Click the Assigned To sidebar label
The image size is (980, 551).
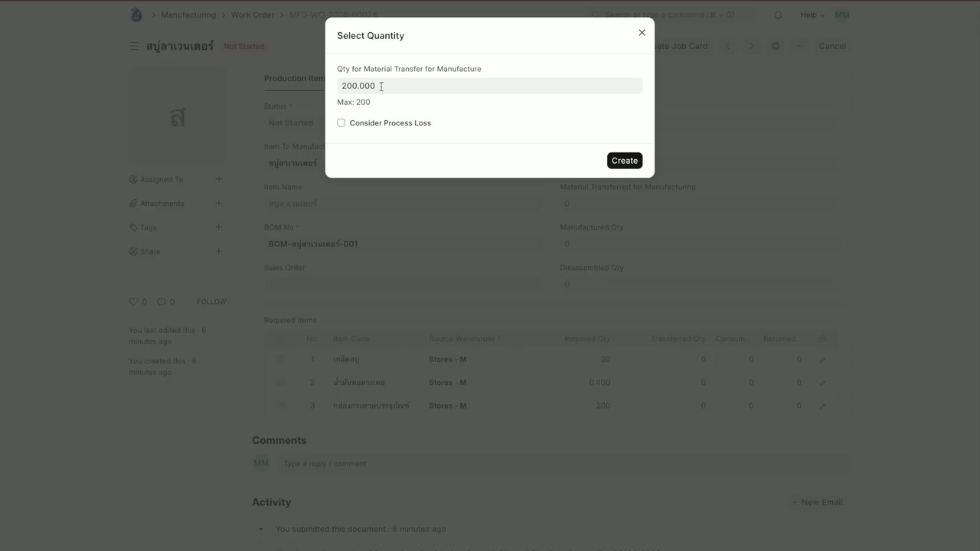coord(161,180)
